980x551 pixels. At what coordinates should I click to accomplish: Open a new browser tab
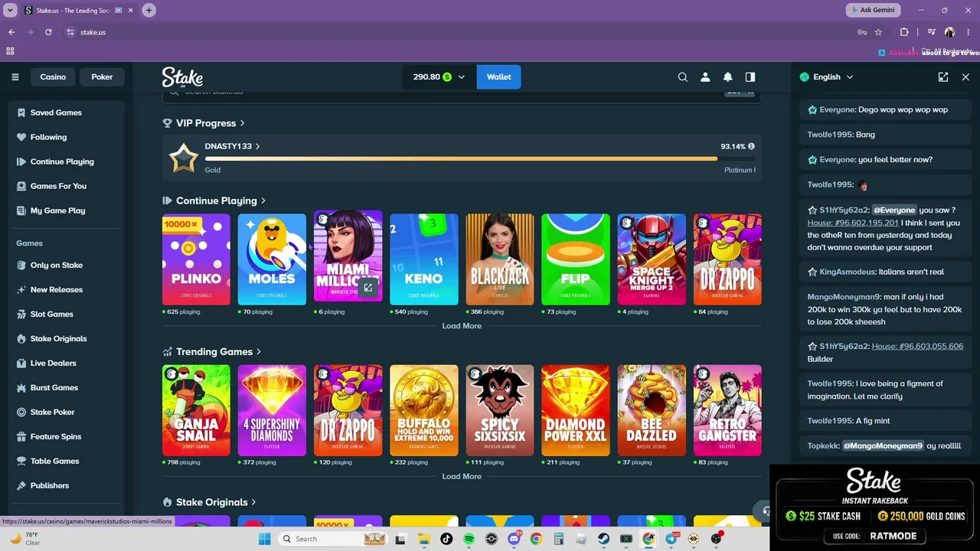[x=149, y=10]
